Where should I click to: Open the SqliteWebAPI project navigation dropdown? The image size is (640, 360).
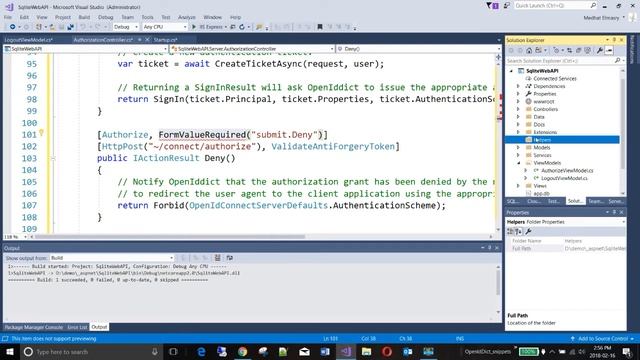(x=85, y=49)
